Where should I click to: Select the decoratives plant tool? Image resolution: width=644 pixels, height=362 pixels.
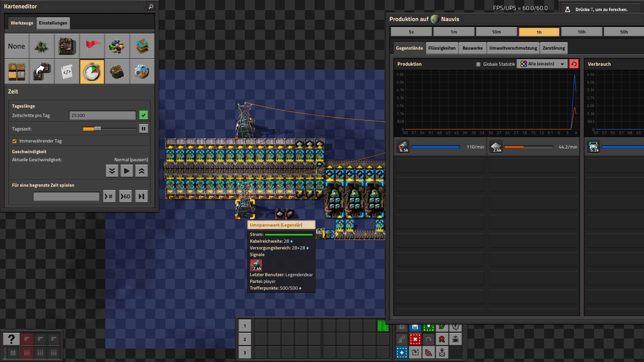[x=42, y=46]
